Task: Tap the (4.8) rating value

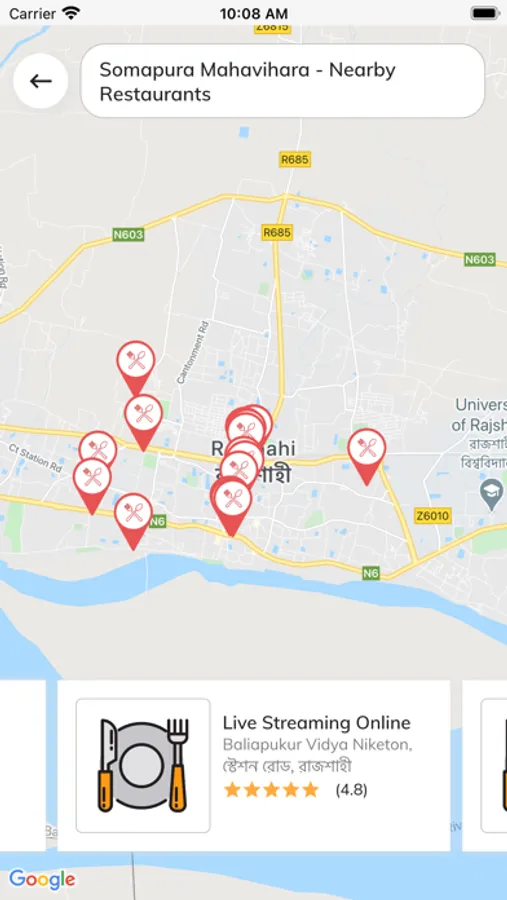Action: pos(351,790)
